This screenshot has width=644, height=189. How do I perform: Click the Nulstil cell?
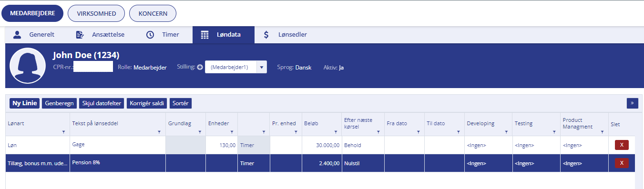pyautogui.click(x=363, y=163)
